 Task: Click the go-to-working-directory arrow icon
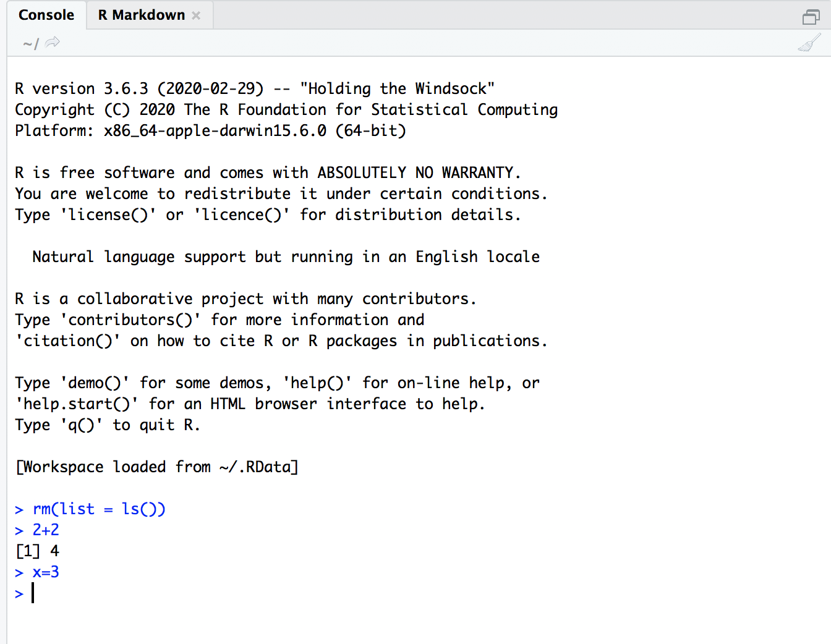tap(52, 42)
